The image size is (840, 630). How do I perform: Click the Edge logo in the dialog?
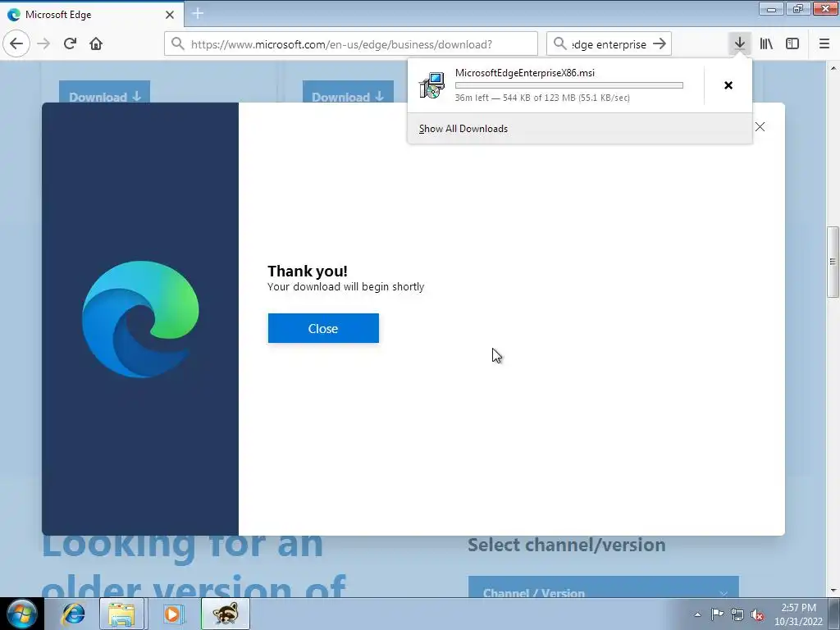tap(140, 319)
